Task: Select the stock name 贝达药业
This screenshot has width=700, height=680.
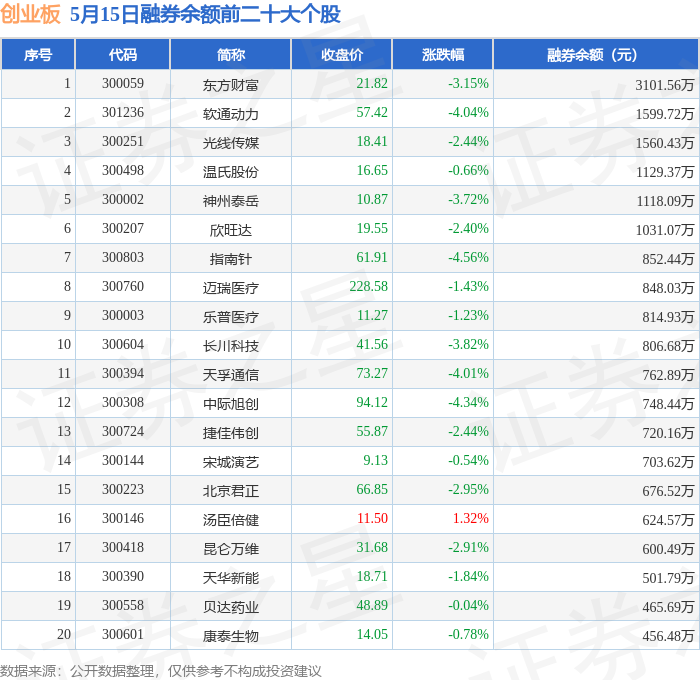Action: coord(231,607)
